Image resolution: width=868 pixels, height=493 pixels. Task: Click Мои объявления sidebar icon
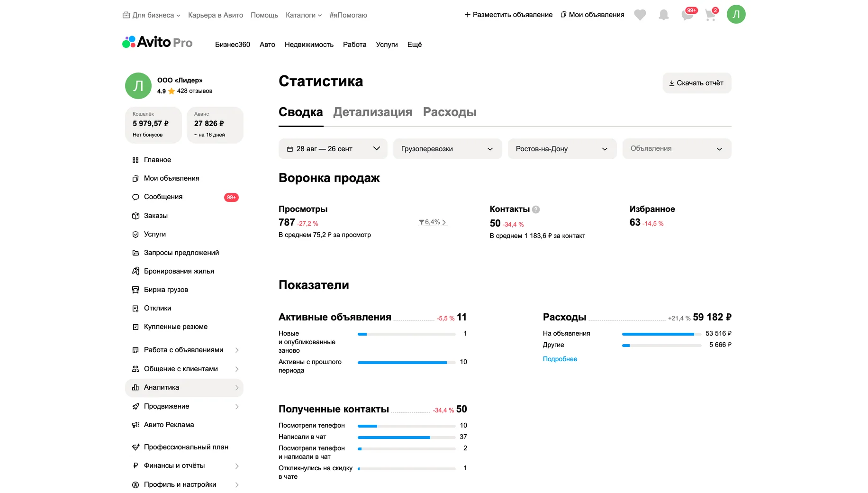tap(136, 179)
